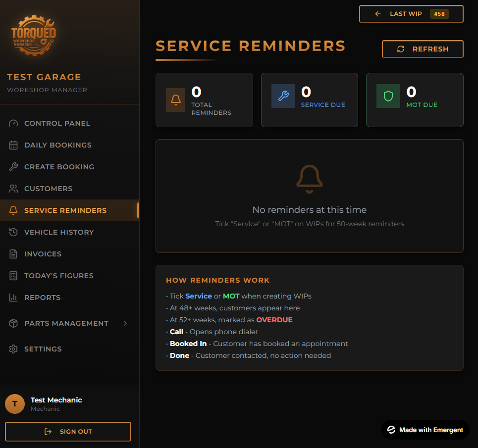Click the shield icon in MOT Due card

[388, 96]
